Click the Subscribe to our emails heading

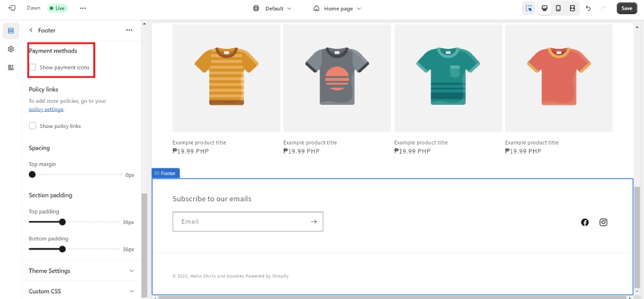pos(212,199)
